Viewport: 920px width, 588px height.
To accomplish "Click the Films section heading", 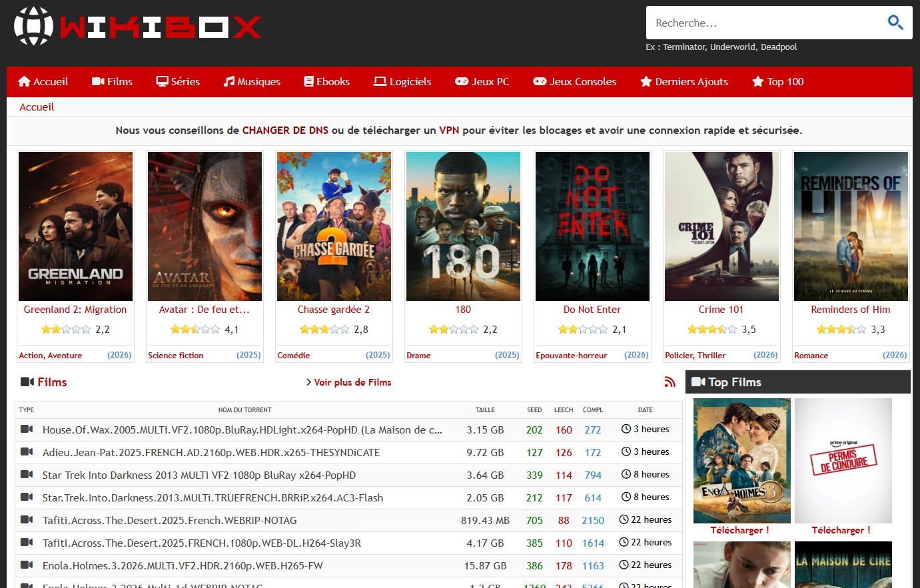I will [52, 382].
